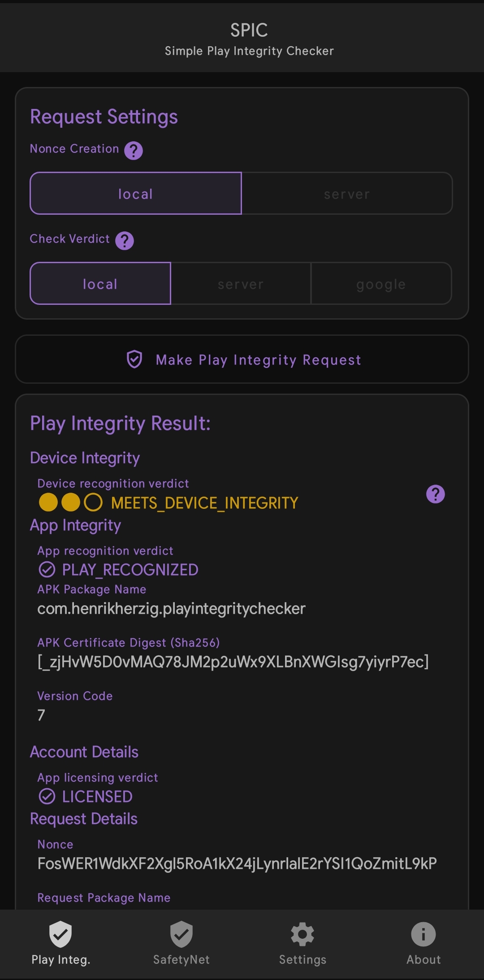
Task: Select local for Check Verdict
Action: point(100,283)
